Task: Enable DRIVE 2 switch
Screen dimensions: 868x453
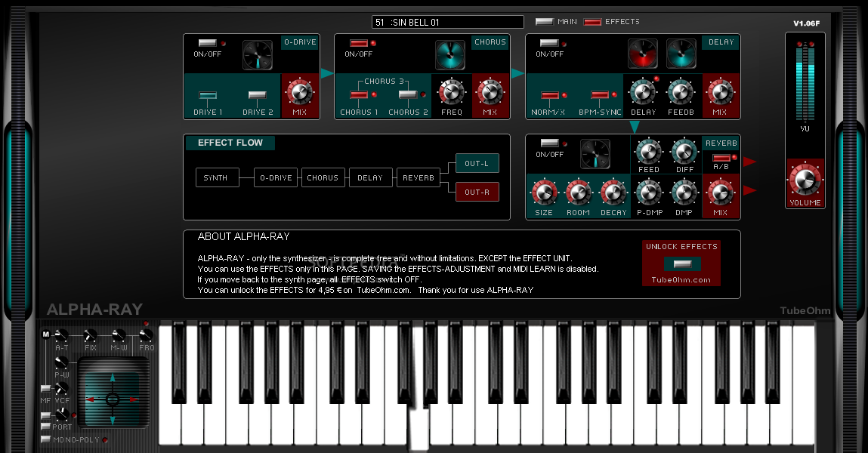Action: (x=258, y=95)
